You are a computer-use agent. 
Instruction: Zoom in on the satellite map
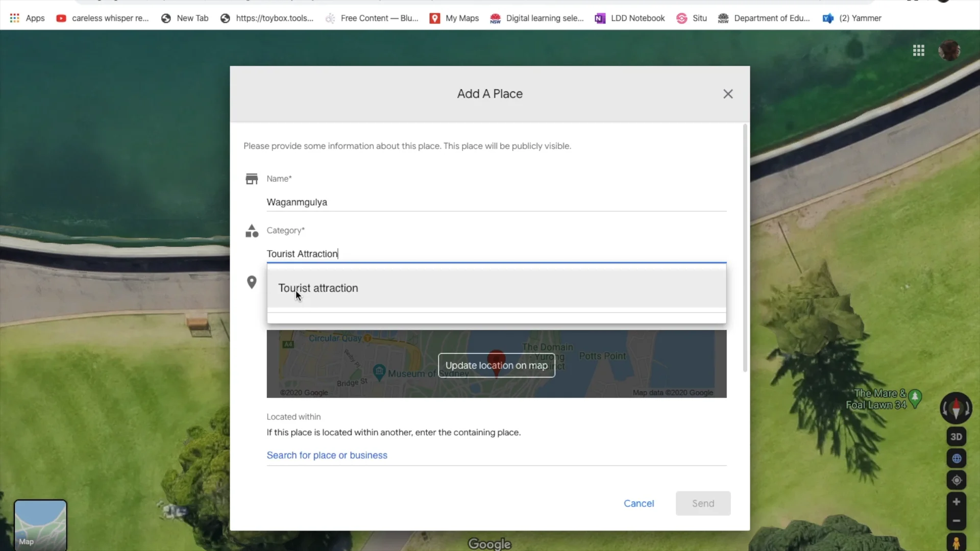[957, 502]
